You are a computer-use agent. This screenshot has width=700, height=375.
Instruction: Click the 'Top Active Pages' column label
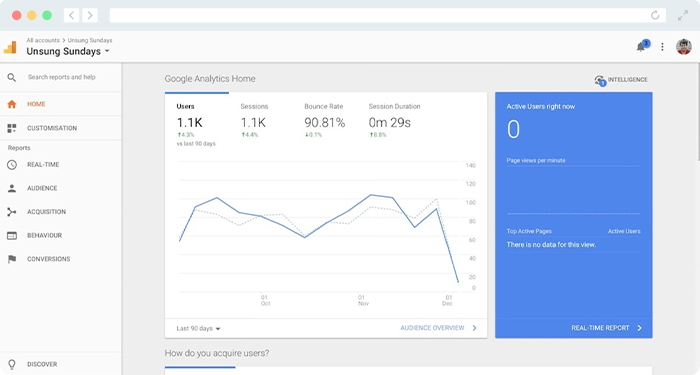tap(529, 231)
